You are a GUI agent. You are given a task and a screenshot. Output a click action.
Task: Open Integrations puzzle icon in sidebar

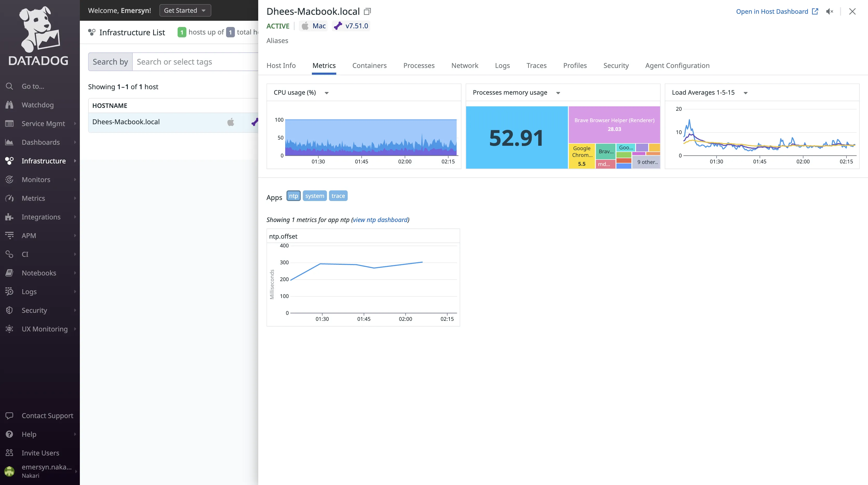coord(9,217)
